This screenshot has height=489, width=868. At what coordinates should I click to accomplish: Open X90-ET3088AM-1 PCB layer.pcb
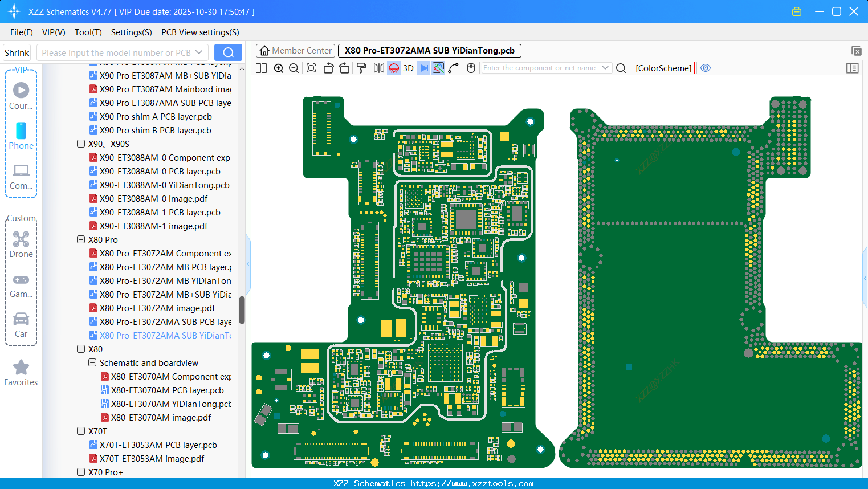click(154, 213)
